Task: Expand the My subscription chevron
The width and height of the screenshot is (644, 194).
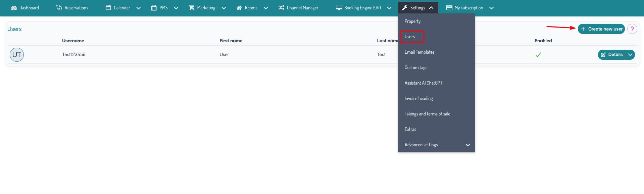Action: [x=491, y=8]
